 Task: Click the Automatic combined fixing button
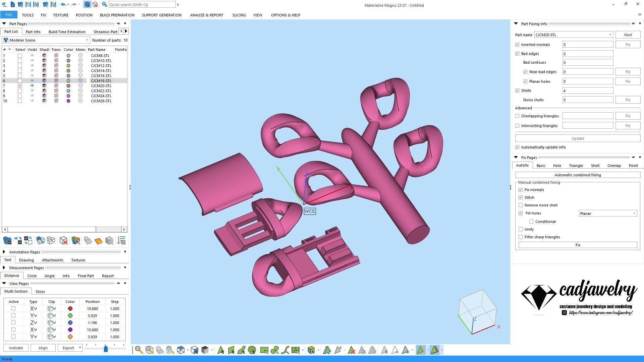pos(577,175)
